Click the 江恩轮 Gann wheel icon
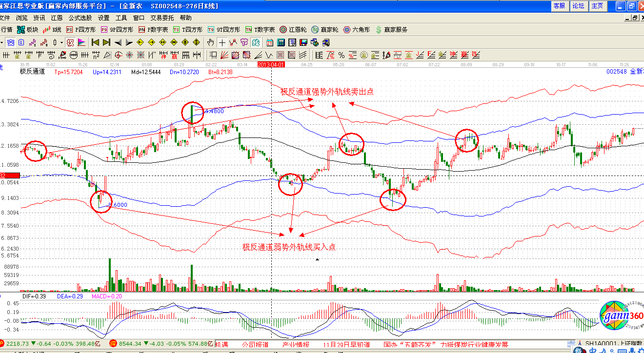Screen dimensions: 644x353 click(293, 30)
